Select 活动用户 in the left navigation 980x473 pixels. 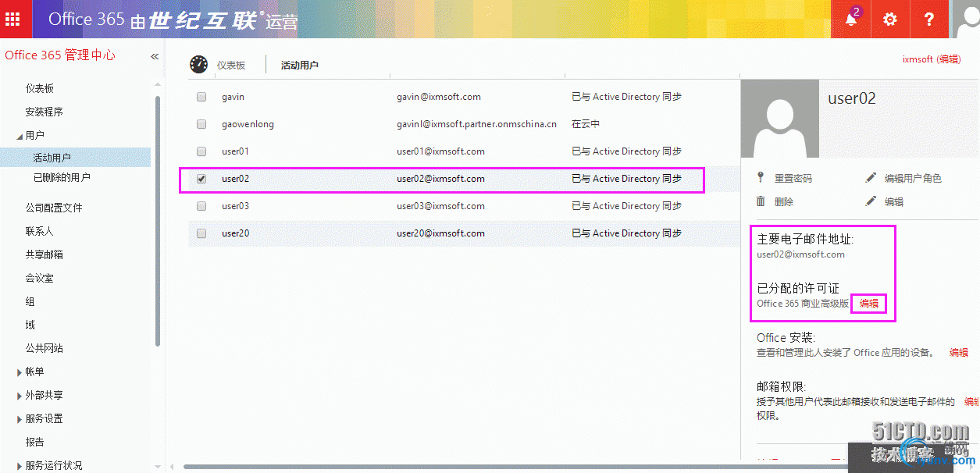click(x=52, y=158)
